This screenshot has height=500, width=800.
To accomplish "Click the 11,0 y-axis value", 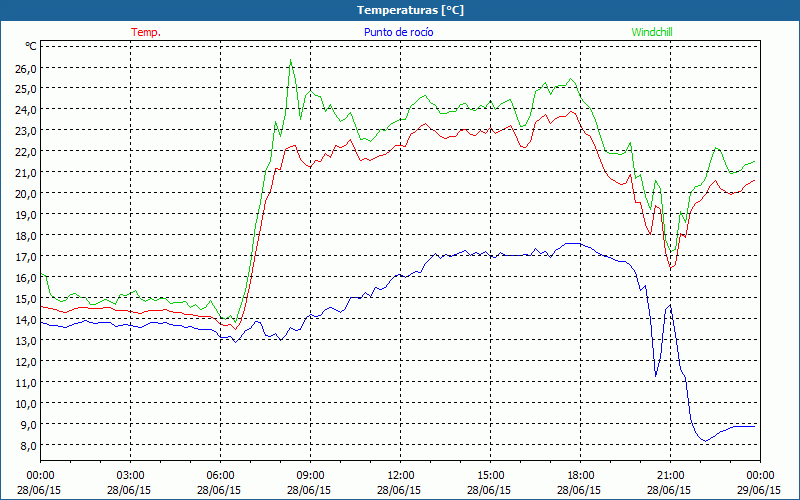I will (26, 382).
